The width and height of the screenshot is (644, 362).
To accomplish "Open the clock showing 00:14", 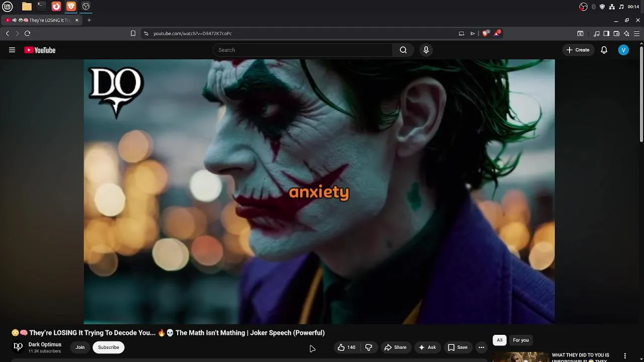I will click(633, 7).
